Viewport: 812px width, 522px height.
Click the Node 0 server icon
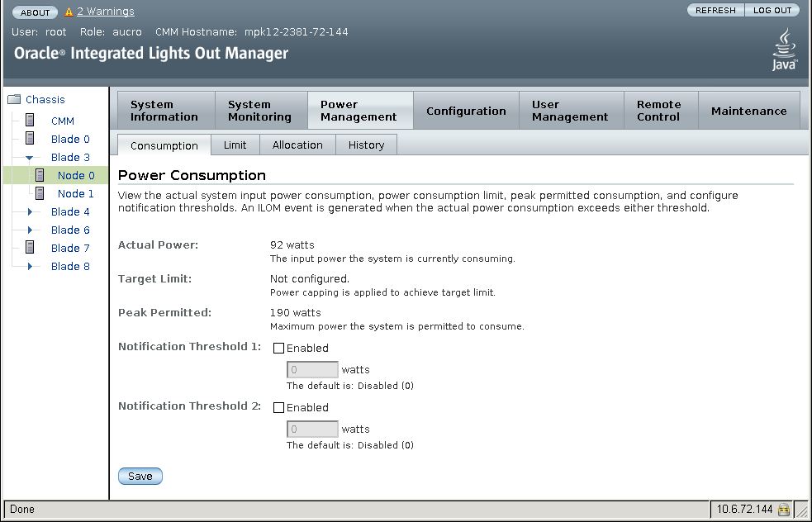[x=40, y=175]
